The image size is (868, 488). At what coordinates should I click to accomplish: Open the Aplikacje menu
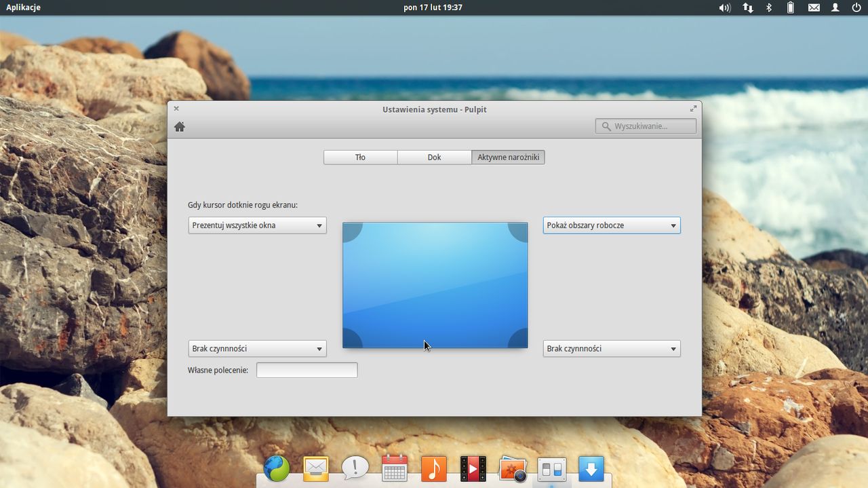[23, 7]
